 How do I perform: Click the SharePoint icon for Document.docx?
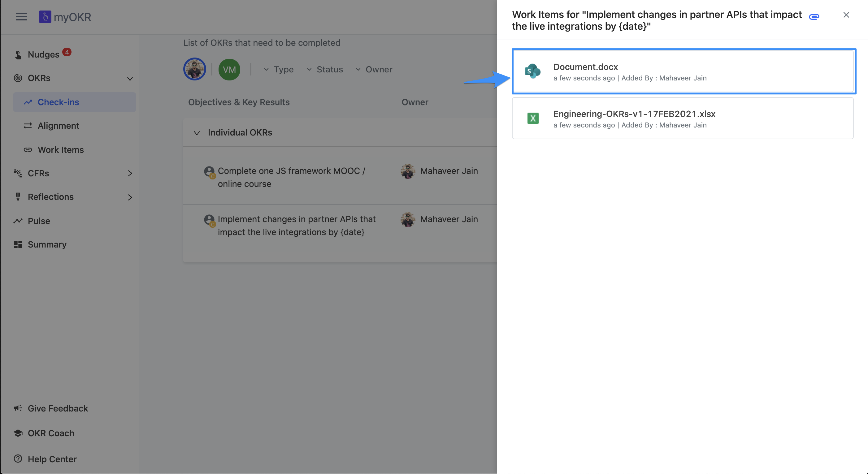(x=533, y=71)
